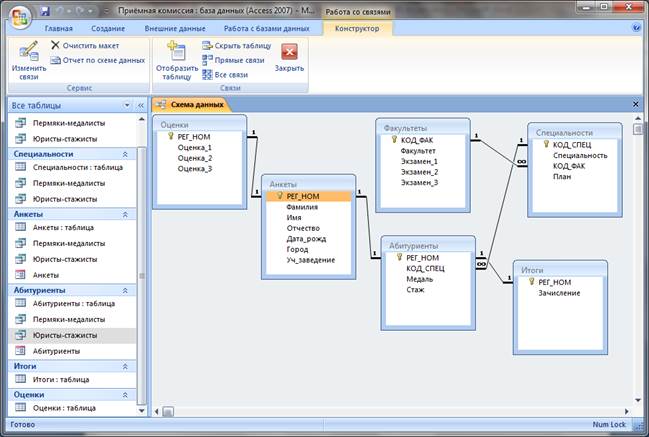Open Access help question mark icon
This screenshot has height=437, width=649.
tap(637, 28)
